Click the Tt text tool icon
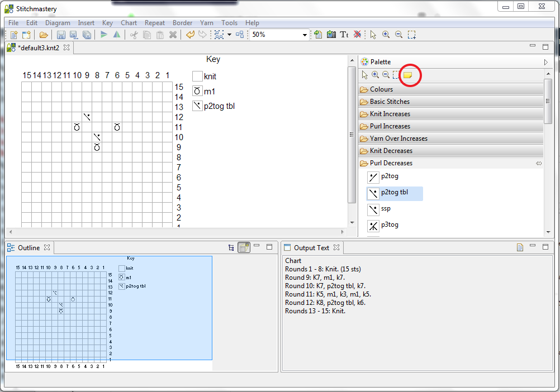The image size is (560, 392). coord(344,35)
